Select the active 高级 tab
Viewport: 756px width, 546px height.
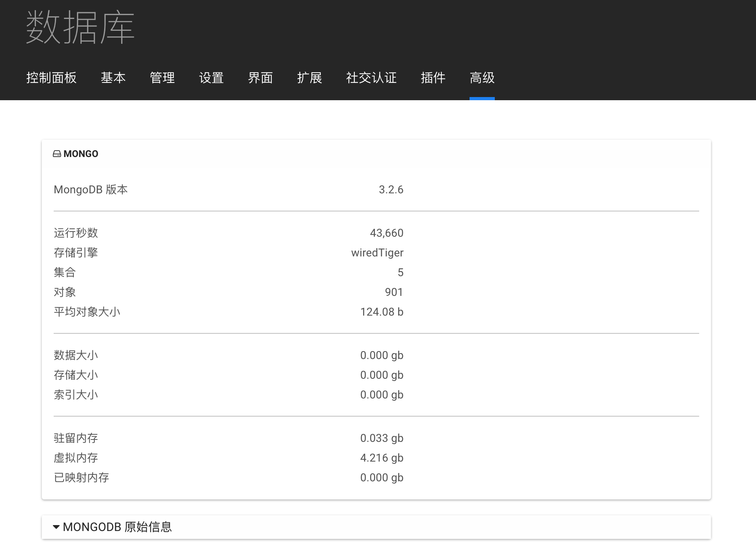(482, 78)
